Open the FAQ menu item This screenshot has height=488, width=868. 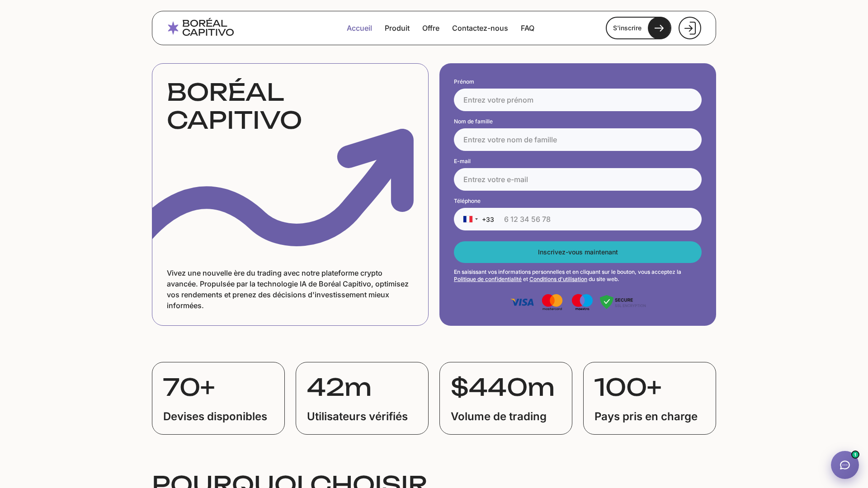point(528,28)
